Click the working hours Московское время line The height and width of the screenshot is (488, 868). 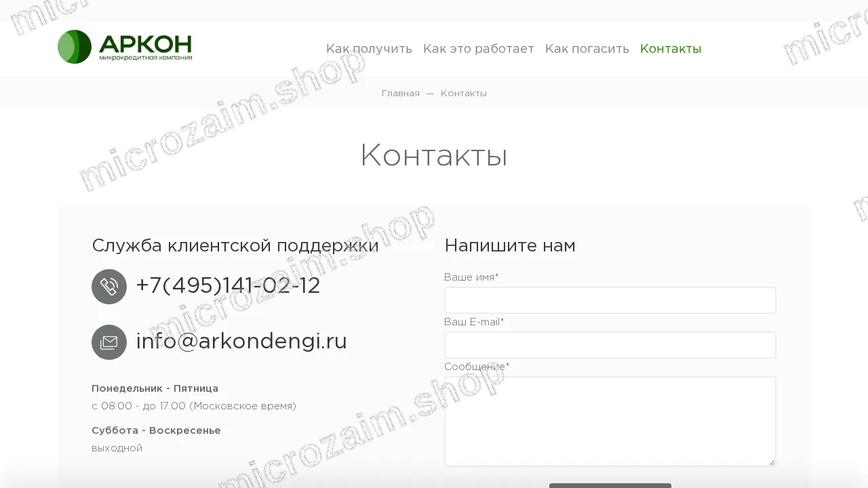(x=194, y=406)
